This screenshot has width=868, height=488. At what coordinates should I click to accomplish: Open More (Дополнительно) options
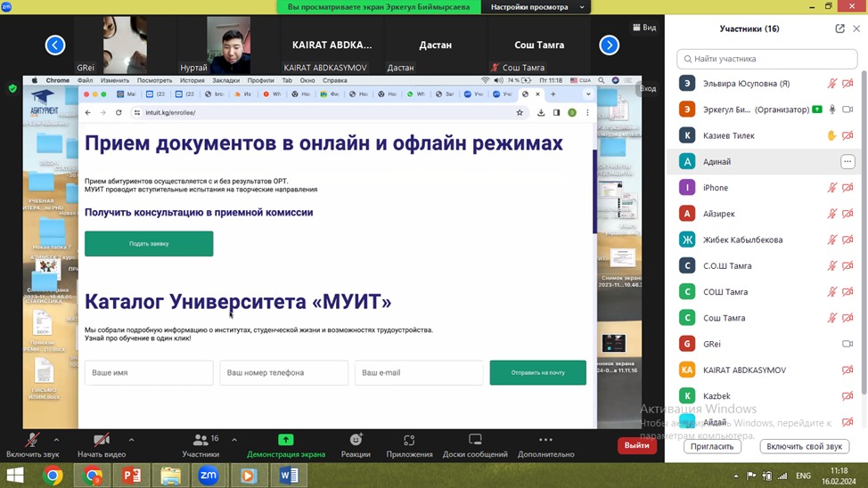545,446
